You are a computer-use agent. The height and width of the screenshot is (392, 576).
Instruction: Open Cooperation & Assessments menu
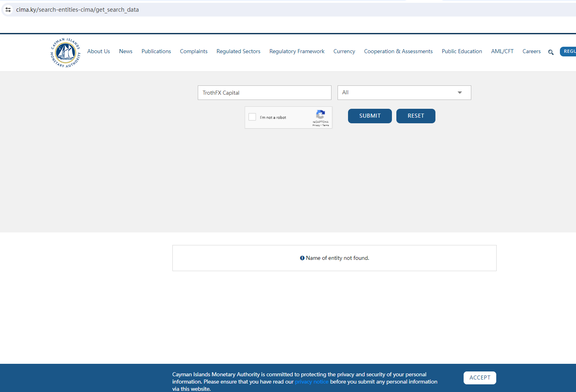click(x=398, y=51)
